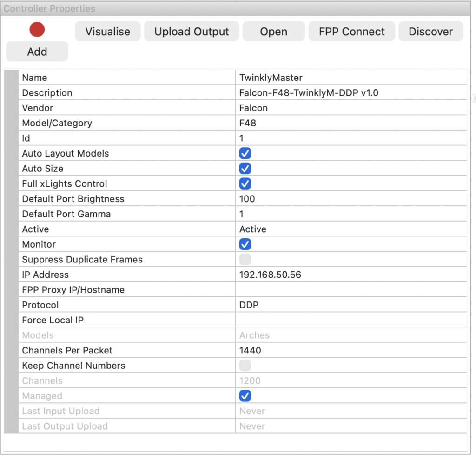Screen dimensions: 476x458
Task: Open Protocol dropdown showing DDP
Action: (351, 305)
